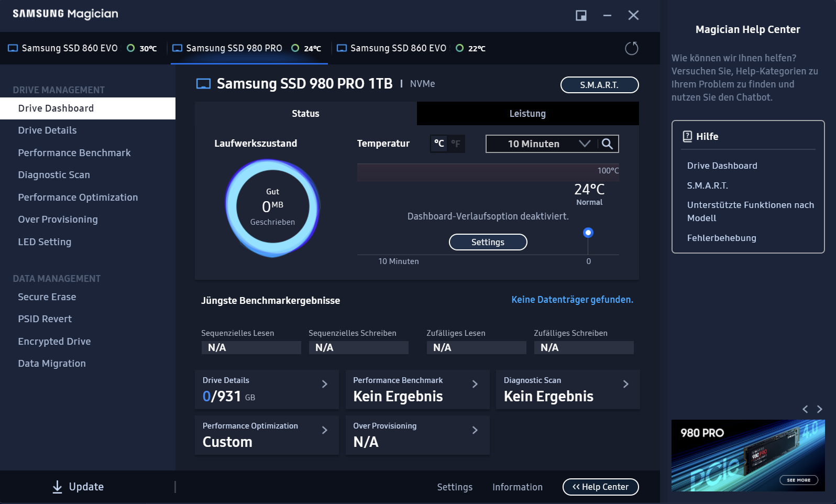Screen dimensions: 836x504
Task: Open Data Migration in sidebar
Action: [87, 364]
